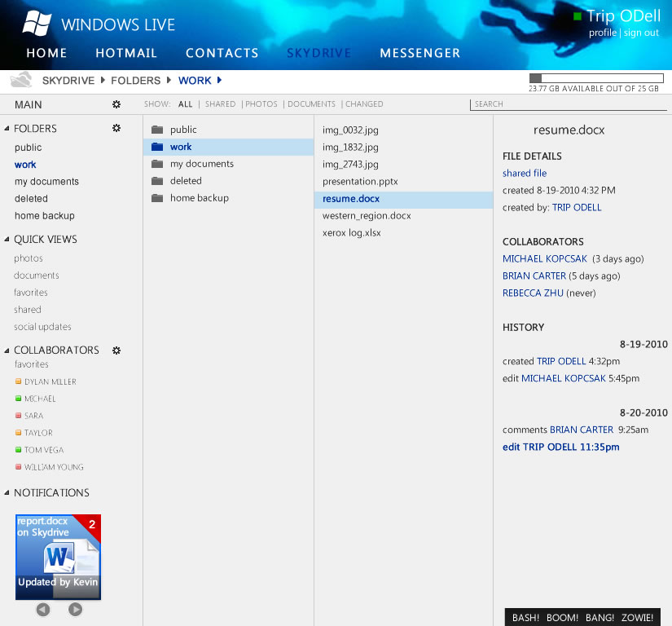Open settings gear beside COLLABORATORS
Viewport: 672px width, 626px height.
click(x=116, y=350)
